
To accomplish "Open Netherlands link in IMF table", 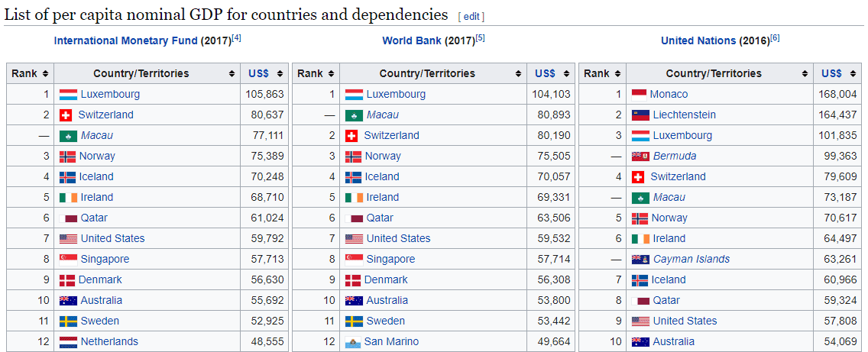I will (109, 342).
